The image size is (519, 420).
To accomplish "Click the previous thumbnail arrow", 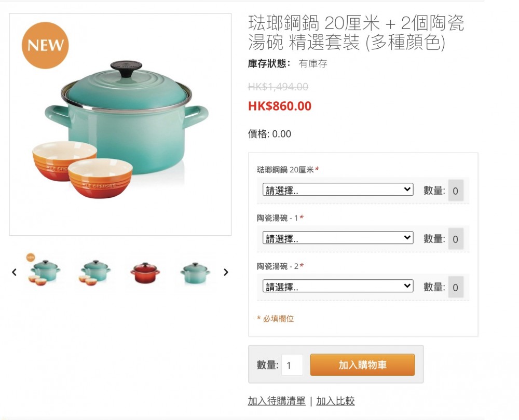I will (x=14, y=272).
